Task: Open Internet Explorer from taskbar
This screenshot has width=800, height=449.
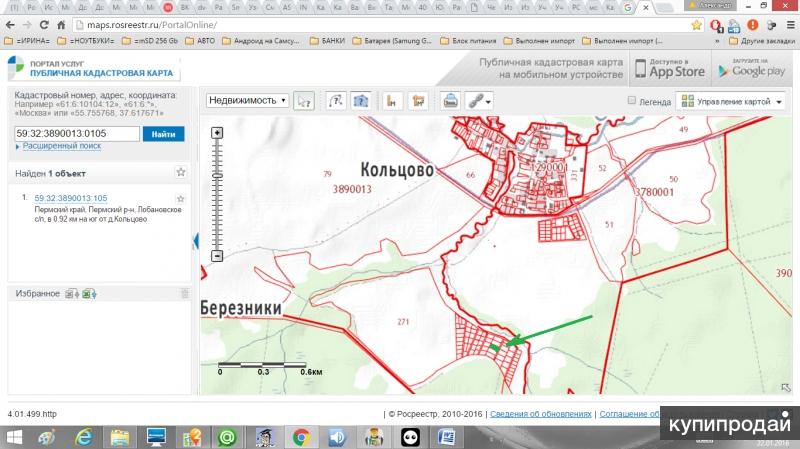Action: [x=84, y=437]
